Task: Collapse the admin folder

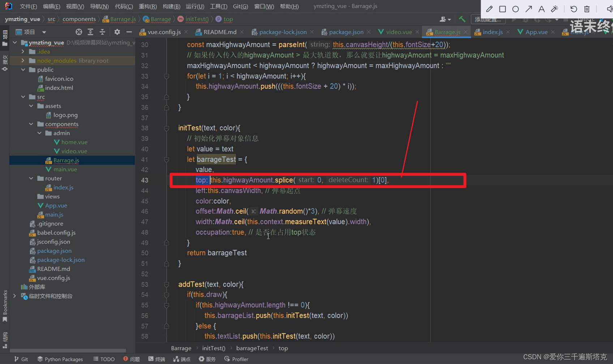Action: coord(39,133)
